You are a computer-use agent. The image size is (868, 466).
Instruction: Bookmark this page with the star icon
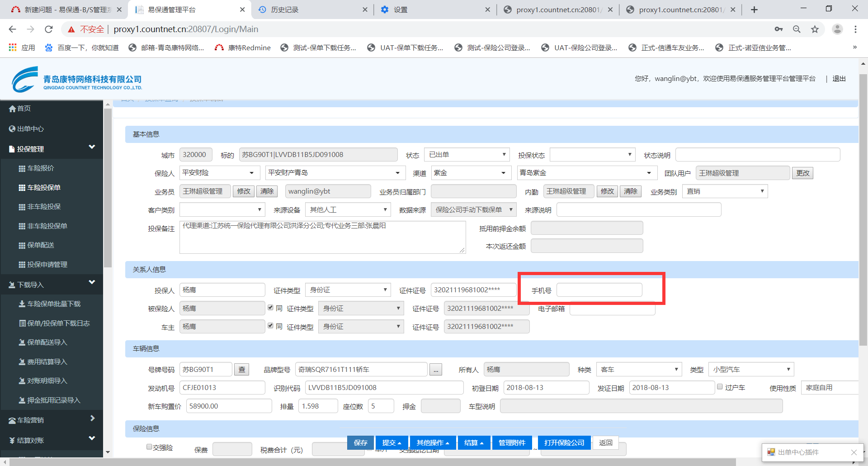[815, 29]
